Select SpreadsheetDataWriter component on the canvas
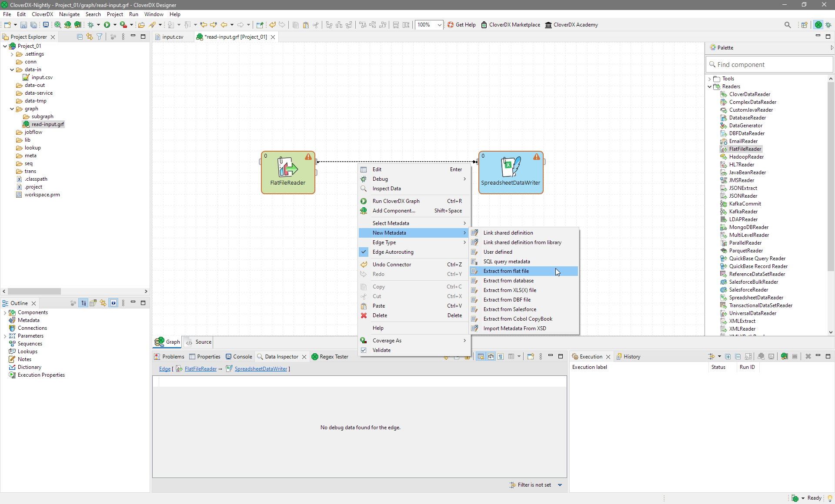 (510, 172)
